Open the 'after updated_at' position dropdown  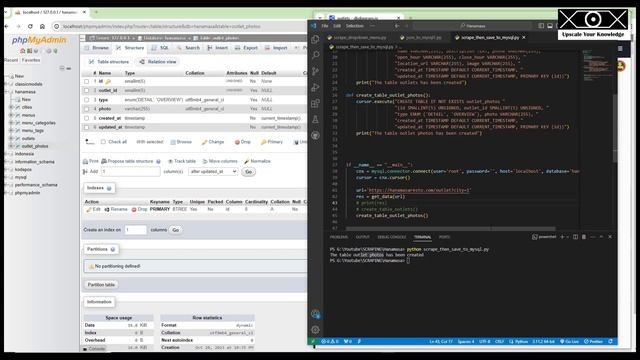coord(213,172)
